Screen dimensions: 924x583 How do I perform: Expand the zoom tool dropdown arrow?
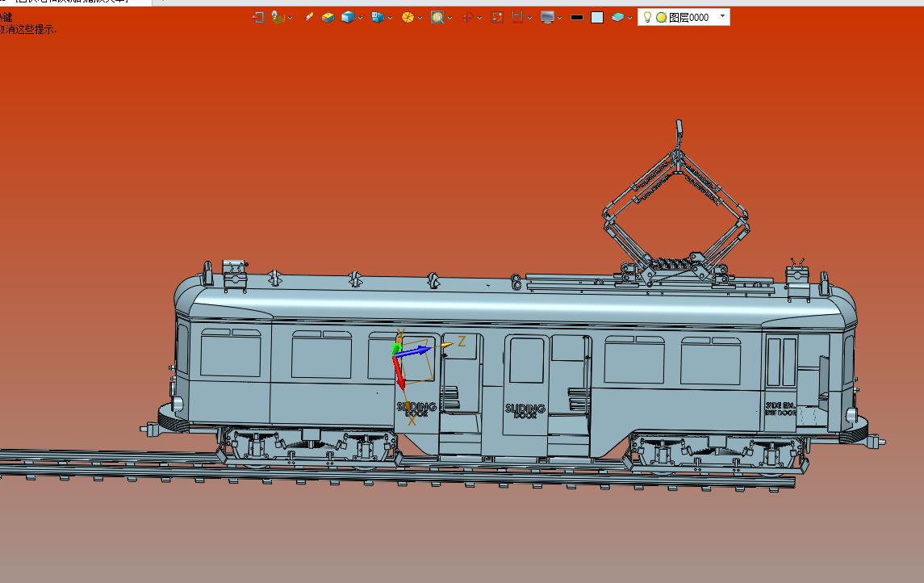(x=450, y=19)
